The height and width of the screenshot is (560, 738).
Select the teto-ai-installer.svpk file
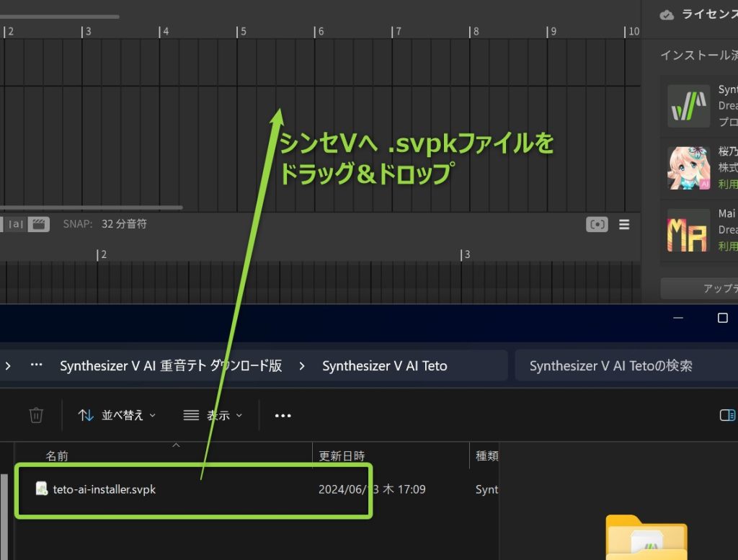point(104,489)
